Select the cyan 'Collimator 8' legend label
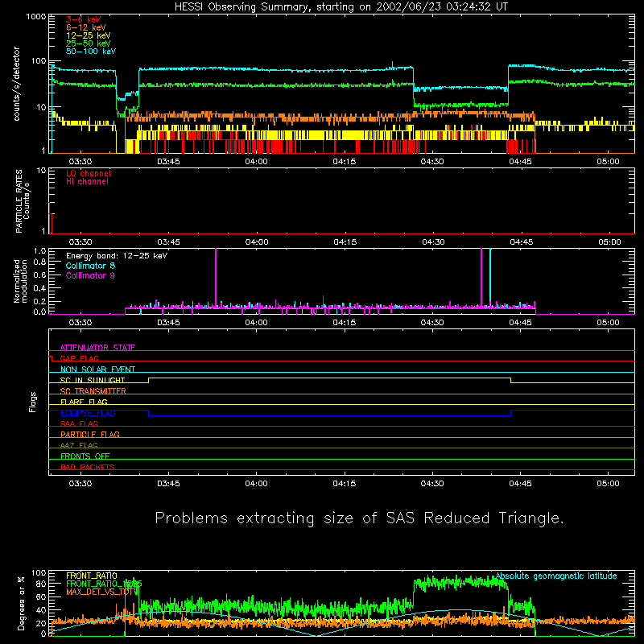The image size is (644, 644). click(x=90, y=266)
